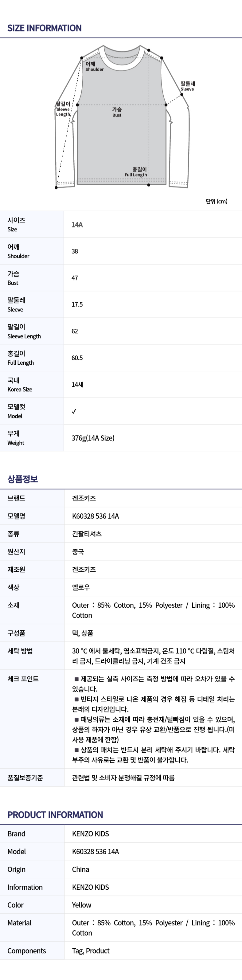Click the Sleeve Length value 62
Viewport: 242px width, 980px height.
coord(75,331)
